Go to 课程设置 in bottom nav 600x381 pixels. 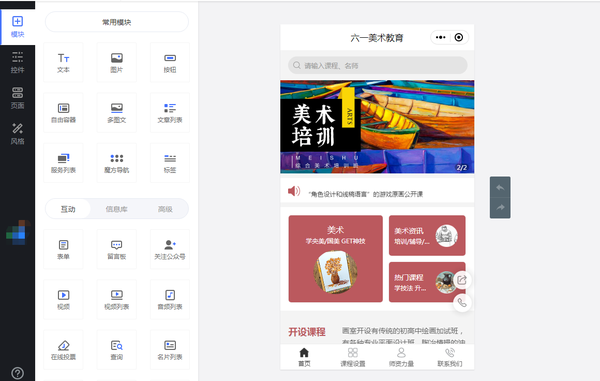(353, 357)
